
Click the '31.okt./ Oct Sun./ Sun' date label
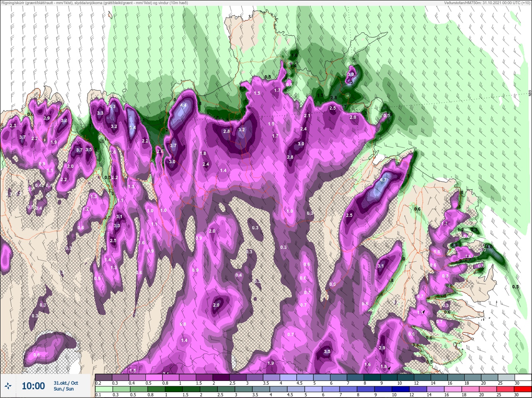click(x=66, y=386)
